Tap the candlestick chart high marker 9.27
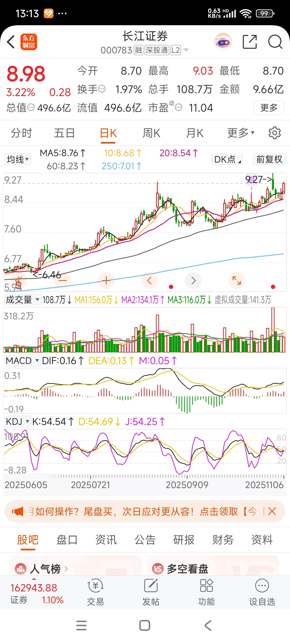290x644 pixels. (259, 179)
